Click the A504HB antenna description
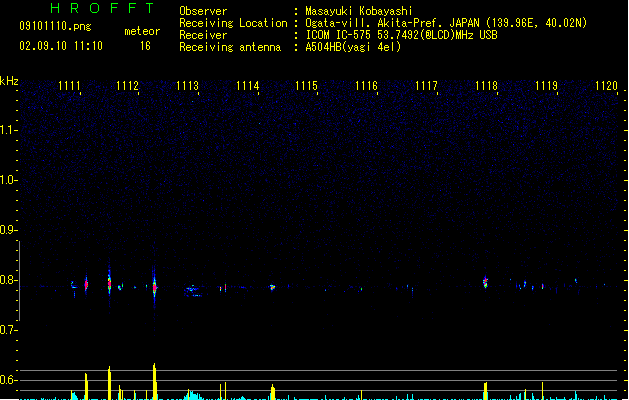Image resolution: width=629 pixels, height=400 pixels. (x=353, y=47)
